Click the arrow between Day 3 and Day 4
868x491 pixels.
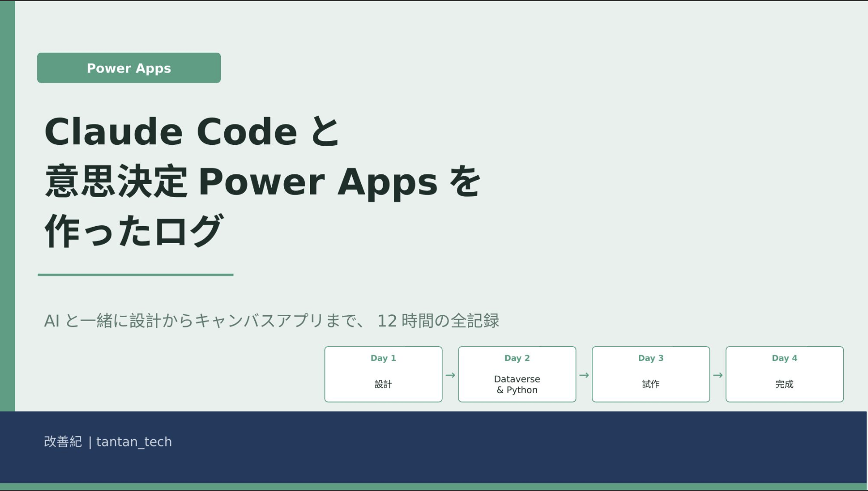pos(717,375)
